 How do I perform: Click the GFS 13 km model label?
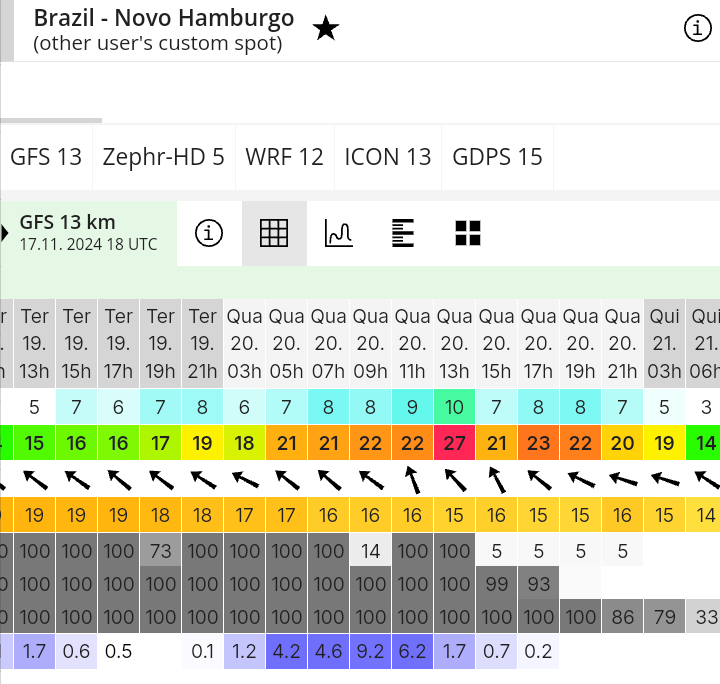68,223
